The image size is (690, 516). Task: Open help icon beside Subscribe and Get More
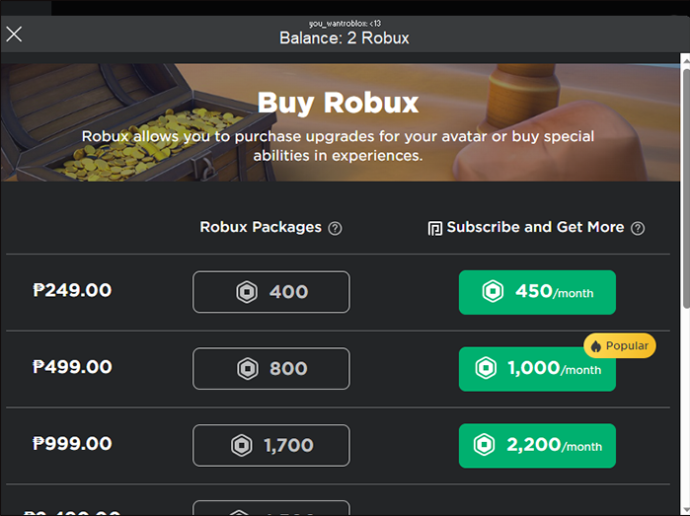[638, 228]
